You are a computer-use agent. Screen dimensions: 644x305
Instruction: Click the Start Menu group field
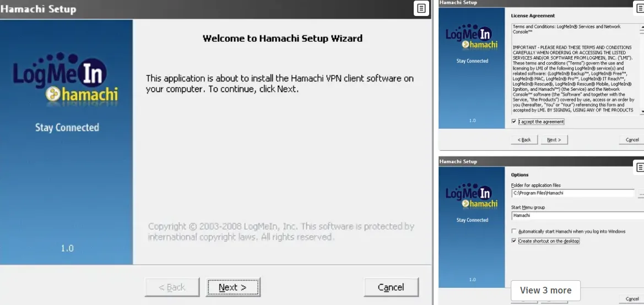tap(576, 215)
